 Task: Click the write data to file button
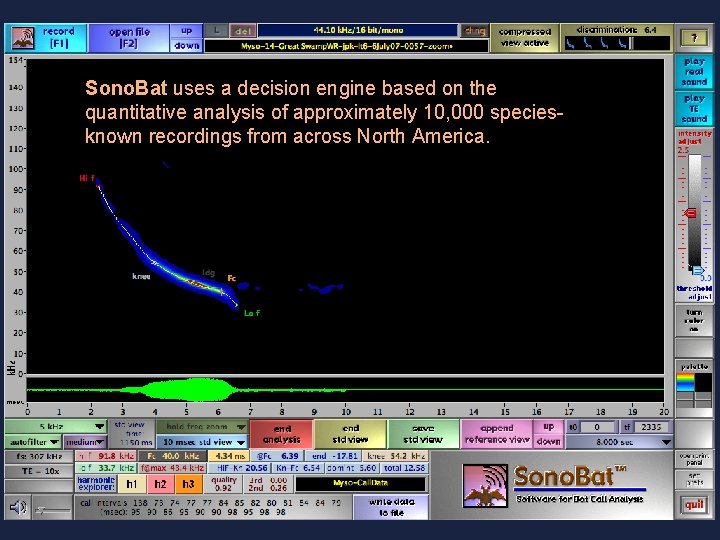(391, 507)
